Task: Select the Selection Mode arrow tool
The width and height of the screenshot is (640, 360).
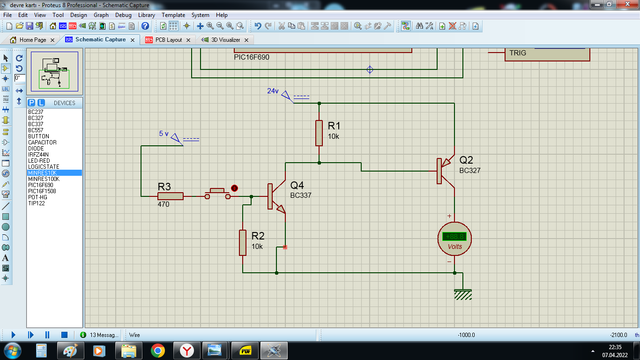Action: coord(6,58)
